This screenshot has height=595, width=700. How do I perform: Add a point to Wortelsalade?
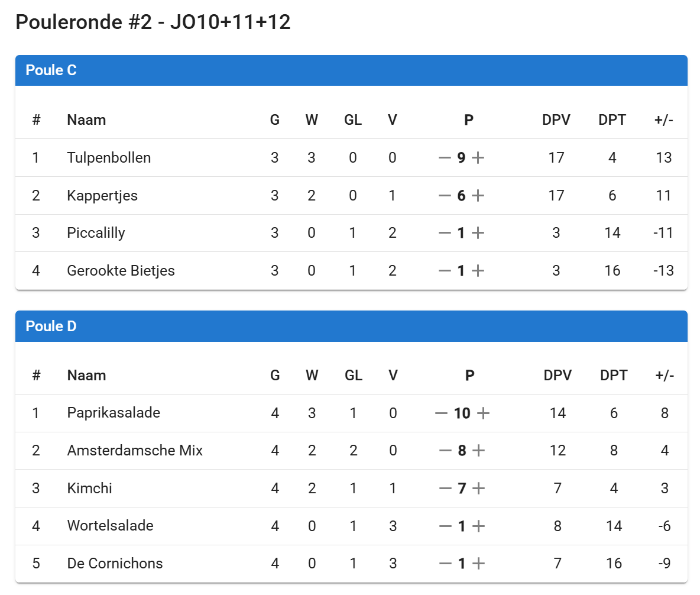[x=478, y=526]
